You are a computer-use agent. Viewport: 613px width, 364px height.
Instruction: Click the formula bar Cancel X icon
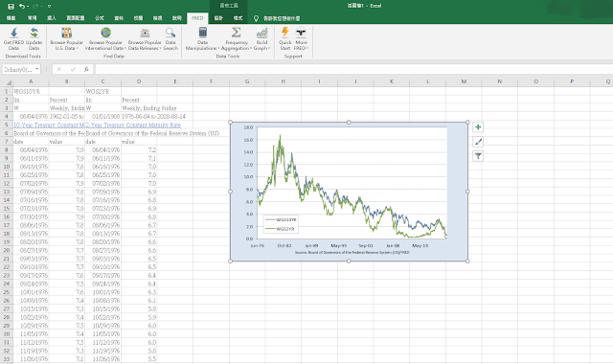click(x=59, y=69)
